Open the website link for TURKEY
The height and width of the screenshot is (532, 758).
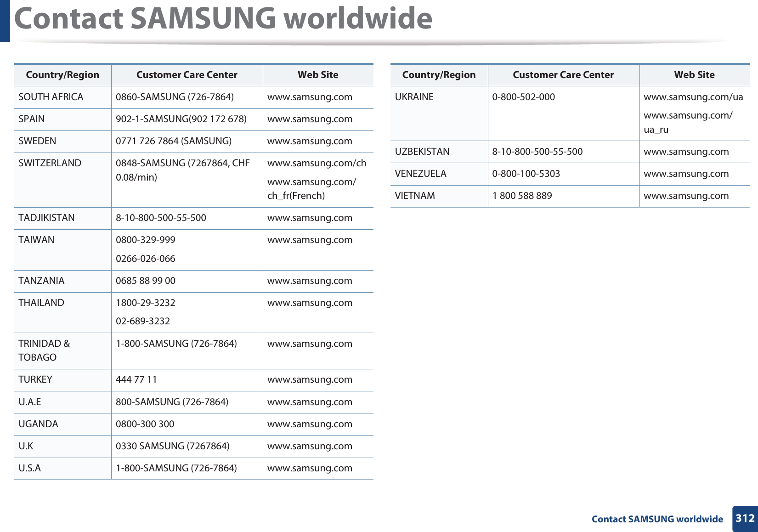pyautogui.click(x=310, y=380)
